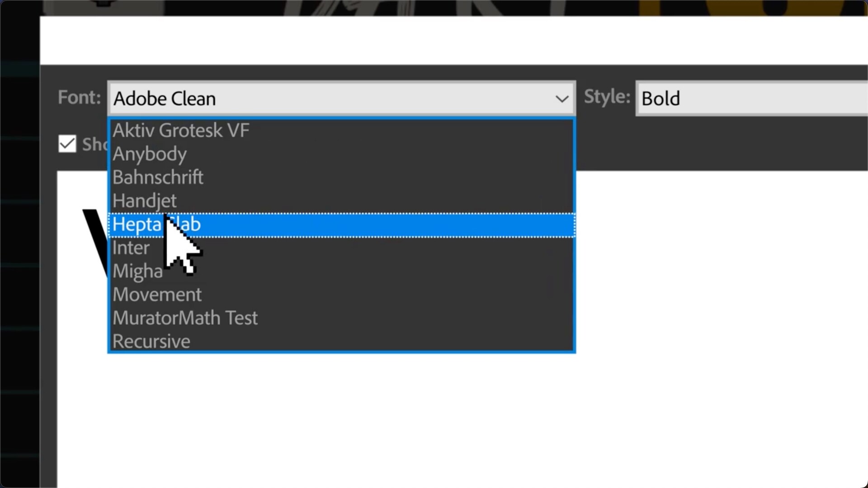Screen dimensions: 868x488
Task: Select the Handjet font entry
Action: (x=145, y=201)
